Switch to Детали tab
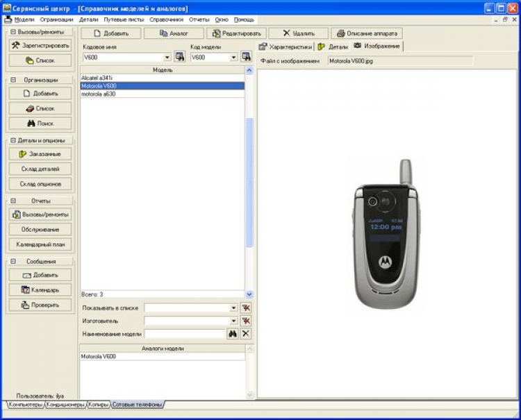521x420 pixels. pyautogui.click(x=333, y=47)
